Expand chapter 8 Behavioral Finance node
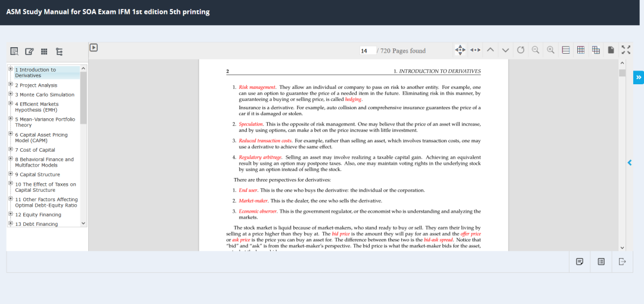 pos(11,158)
